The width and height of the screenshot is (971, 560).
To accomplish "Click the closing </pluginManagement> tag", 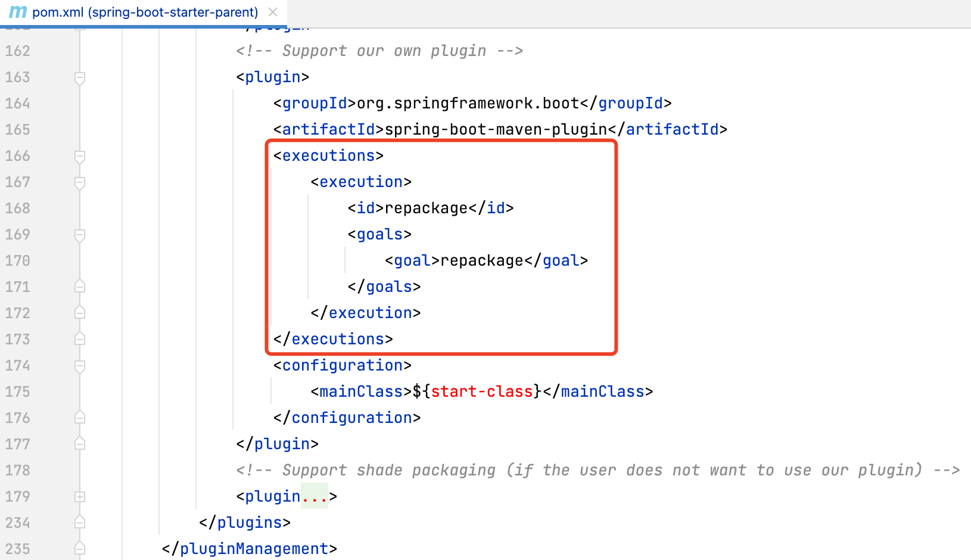I will (x=250, y=549).
